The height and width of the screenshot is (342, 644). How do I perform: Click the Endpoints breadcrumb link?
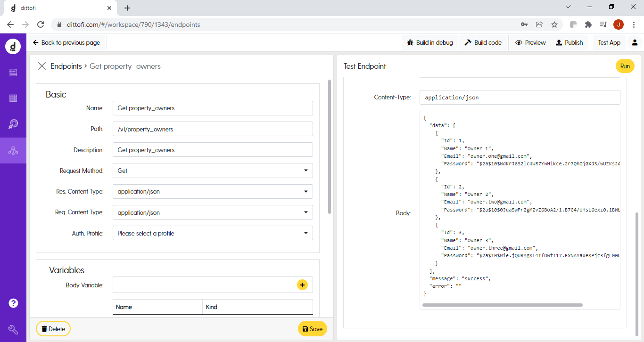66,66
